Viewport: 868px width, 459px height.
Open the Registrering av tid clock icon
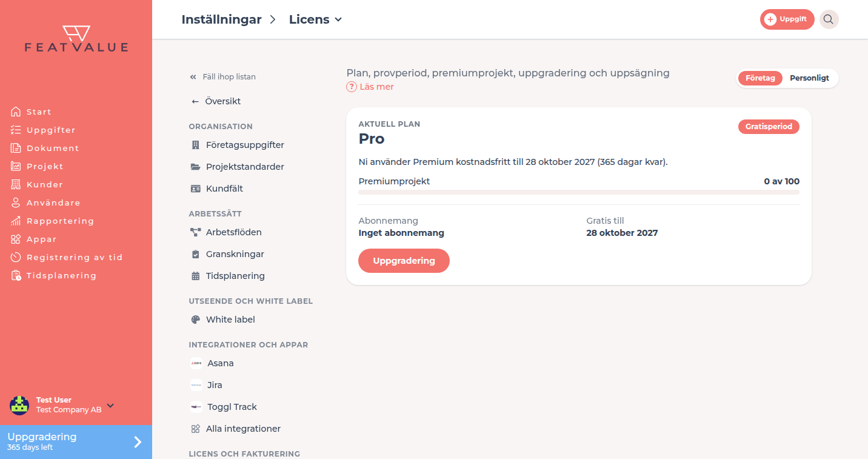coord(16,257)
